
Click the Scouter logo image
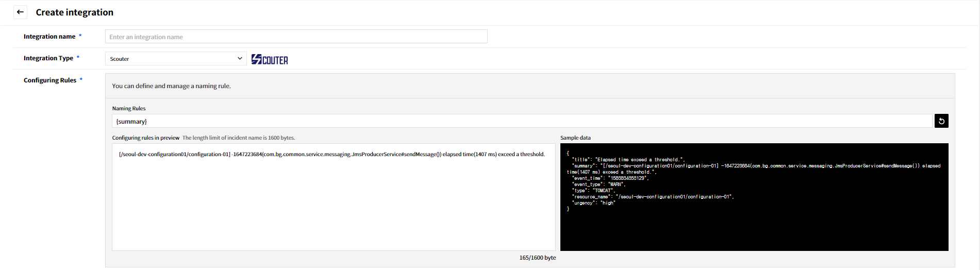click(x=270, y=60)
